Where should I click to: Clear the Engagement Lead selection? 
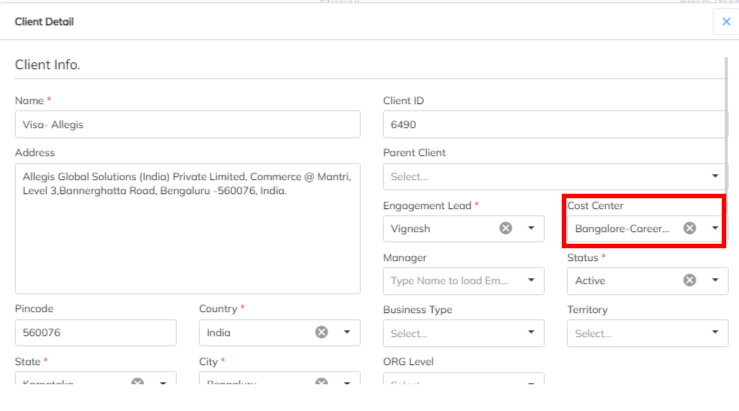[505, 228]
